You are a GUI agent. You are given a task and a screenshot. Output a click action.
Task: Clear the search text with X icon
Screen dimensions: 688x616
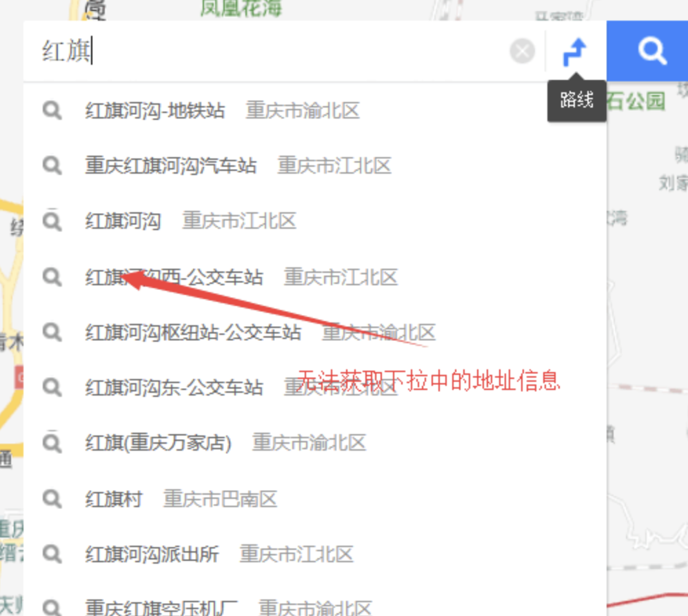click(x=522, y=52)
